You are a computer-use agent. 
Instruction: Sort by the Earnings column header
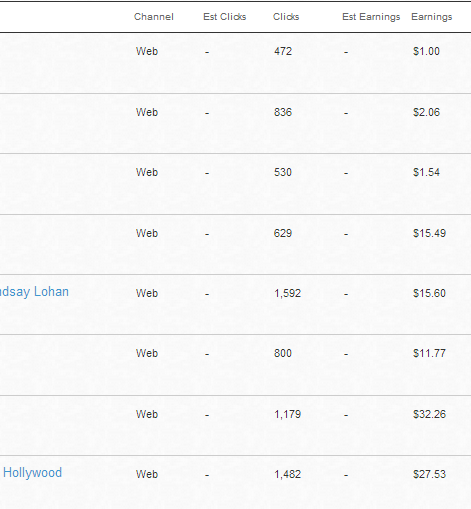pos(432,17)
